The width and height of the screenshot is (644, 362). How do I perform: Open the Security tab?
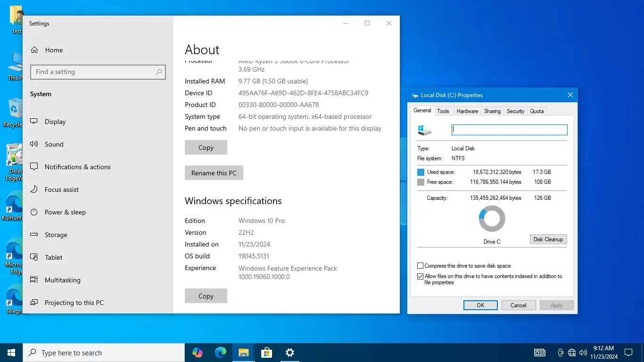(x=515, y=111)
